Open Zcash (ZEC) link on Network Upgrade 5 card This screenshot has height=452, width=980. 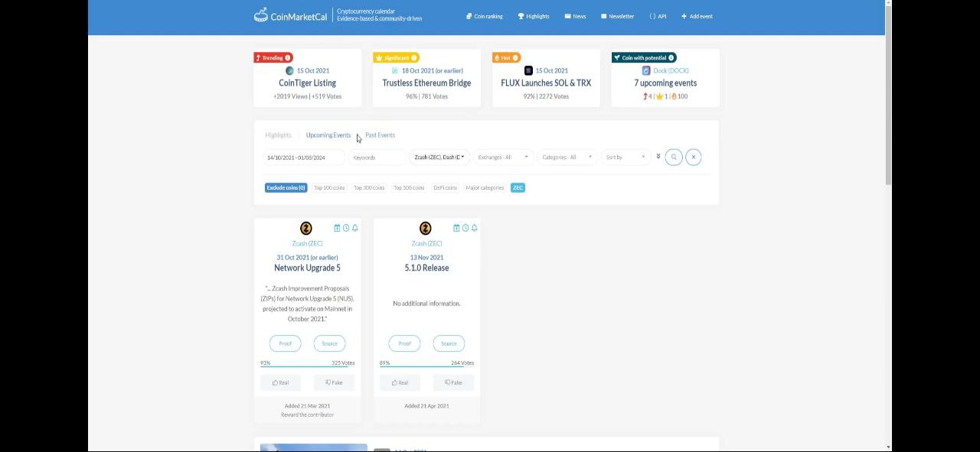click(x=307, y=243)
